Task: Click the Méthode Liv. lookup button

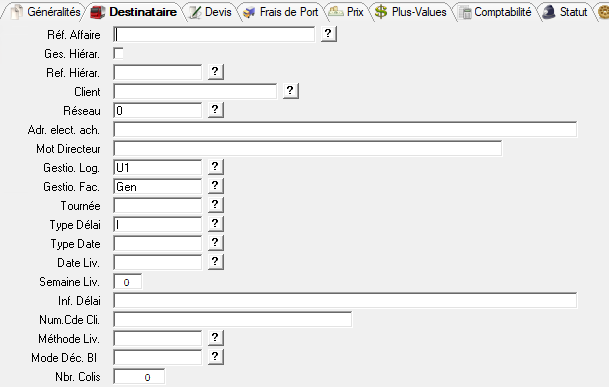Action: (216, 338)
